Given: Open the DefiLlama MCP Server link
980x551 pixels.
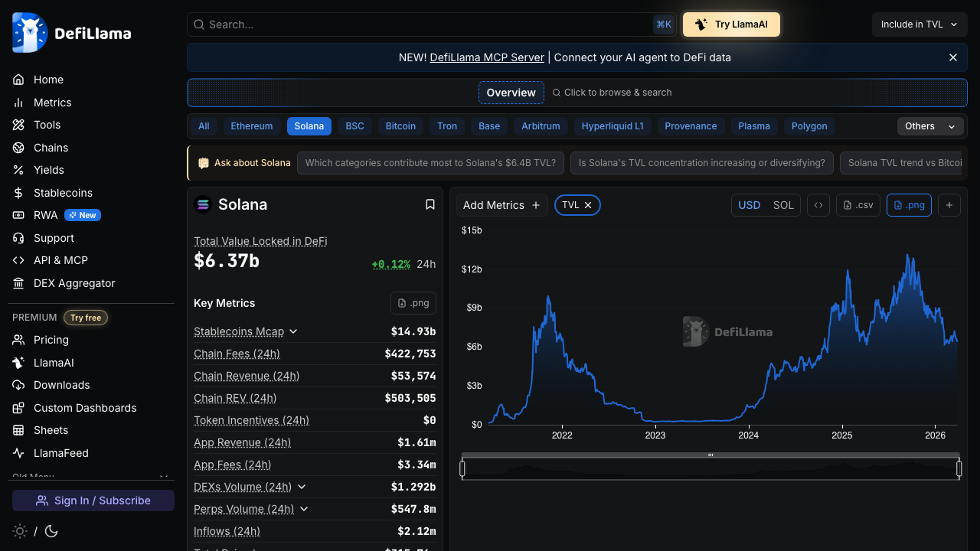Looking at the screenshot, I should 487,57.
